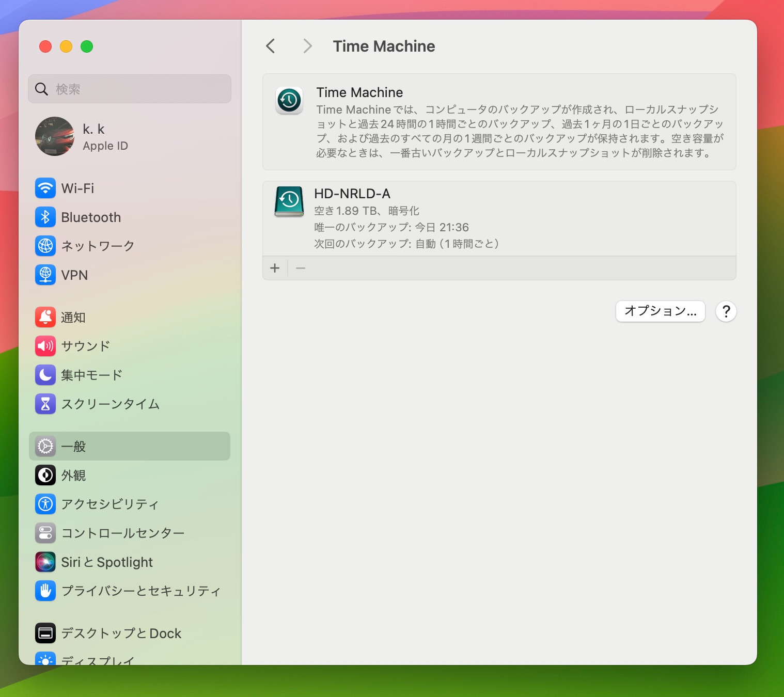Viewport: 784px width, 697px height.
Task: Click the デスクトップと Dock icon
Action: coord(45,633)
